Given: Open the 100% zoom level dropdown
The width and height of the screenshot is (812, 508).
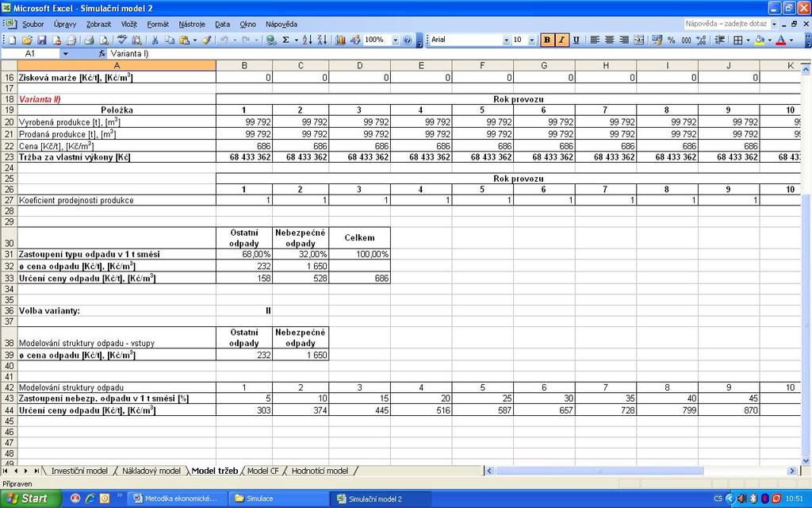Looking at the screenshot, I should click(x=395, y=40).
